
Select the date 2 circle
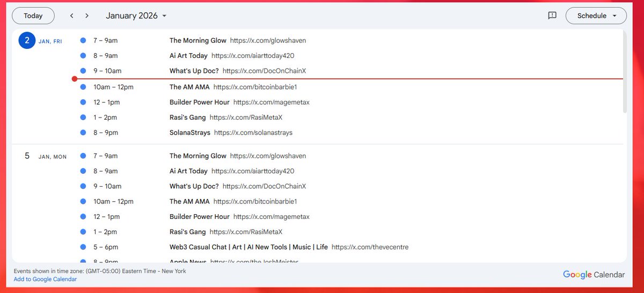(27, 40)
